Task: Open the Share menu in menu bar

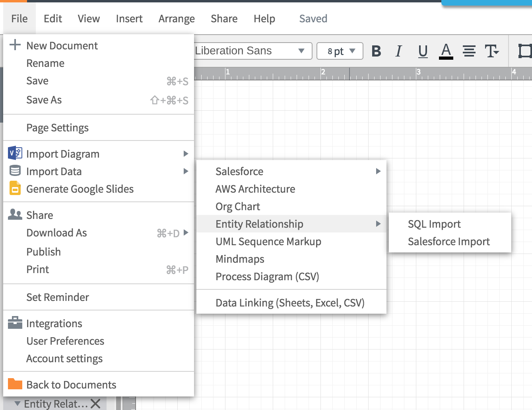Action: point(224,19)
